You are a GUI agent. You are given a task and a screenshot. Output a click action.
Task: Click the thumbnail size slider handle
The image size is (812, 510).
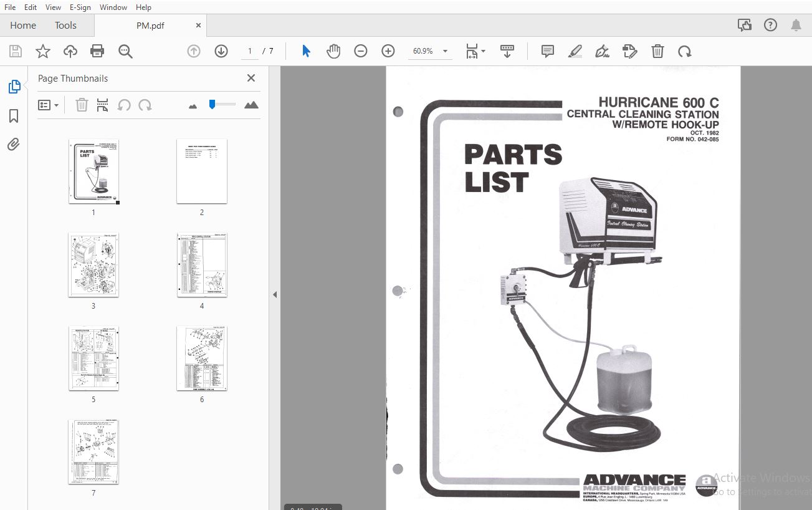click(x=212, y=104)
